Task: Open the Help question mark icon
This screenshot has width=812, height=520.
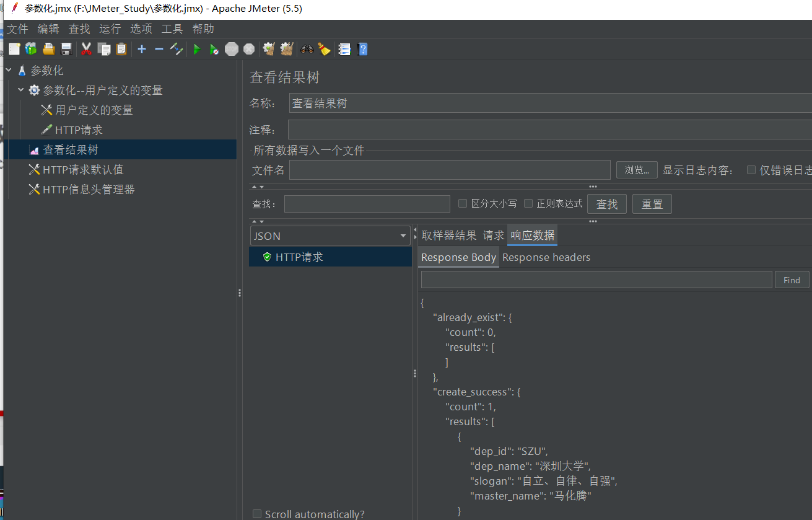Action: [362, 49]
